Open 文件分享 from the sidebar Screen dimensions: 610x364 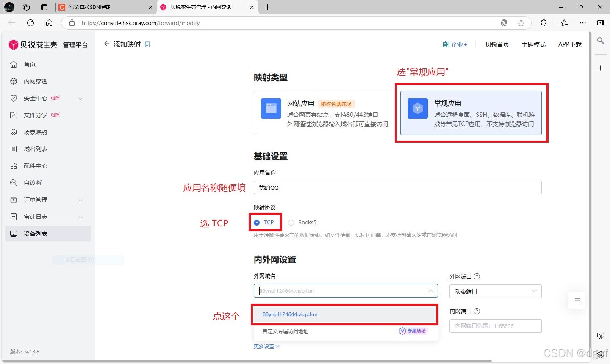pos(35,115)
